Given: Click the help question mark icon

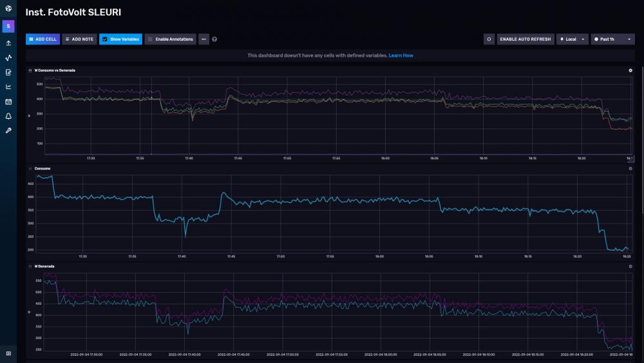Looking at the screenshot, I should pyautogui.click(x=214, y=39).
